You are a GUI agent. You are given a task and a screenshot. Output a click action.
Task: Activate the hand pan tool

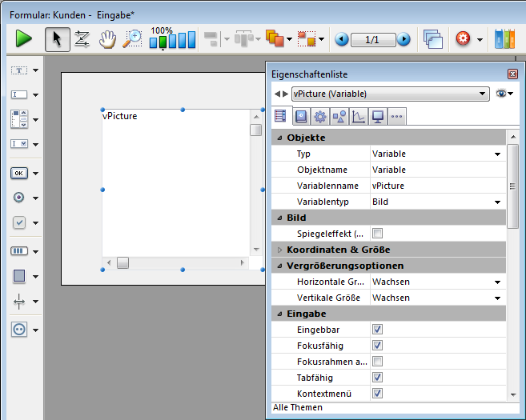(x=107, y=39)
